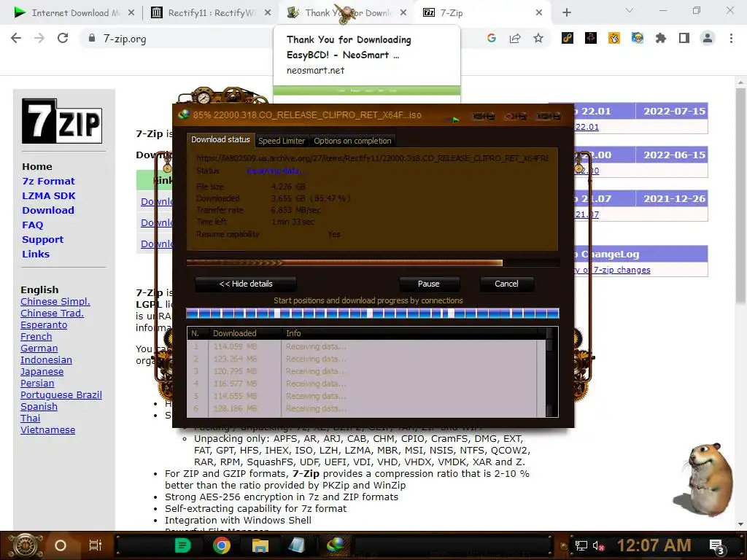This screenshot has height=560, width=747.
Task: Open File Explorer from the taskbar
Action: [260, 545]
